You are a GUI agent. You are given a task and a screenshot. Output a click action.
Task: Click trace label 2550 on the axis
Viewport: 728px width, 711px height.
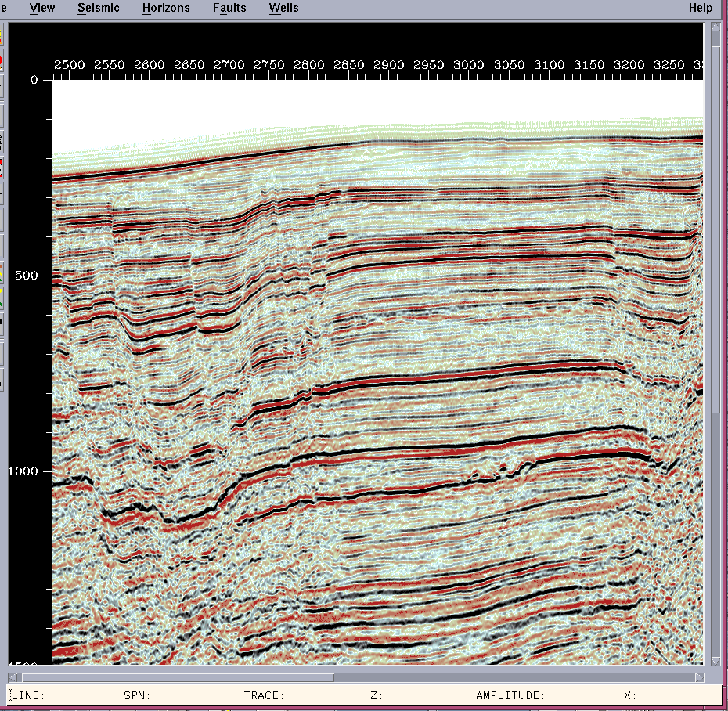(109, 65)
